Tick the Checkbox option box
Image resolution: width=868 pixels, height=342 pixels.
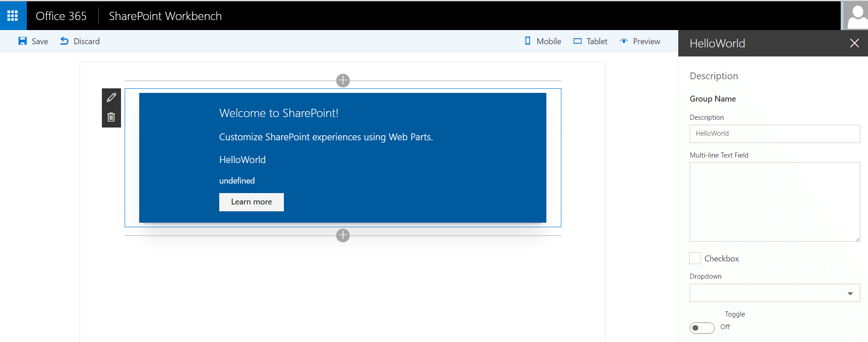[695, 258]
